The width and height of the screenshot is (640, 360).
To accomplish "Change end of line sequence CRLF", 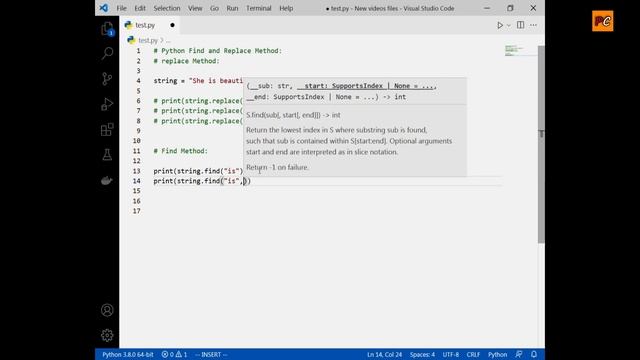I will point(473,354).
